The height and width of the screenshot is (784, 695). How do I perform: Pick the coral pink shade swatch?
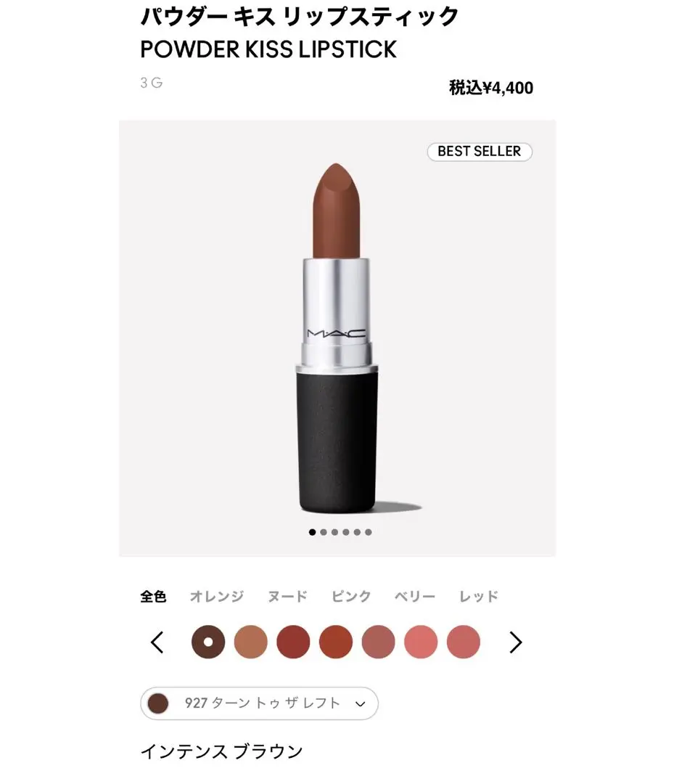[421, 642]
